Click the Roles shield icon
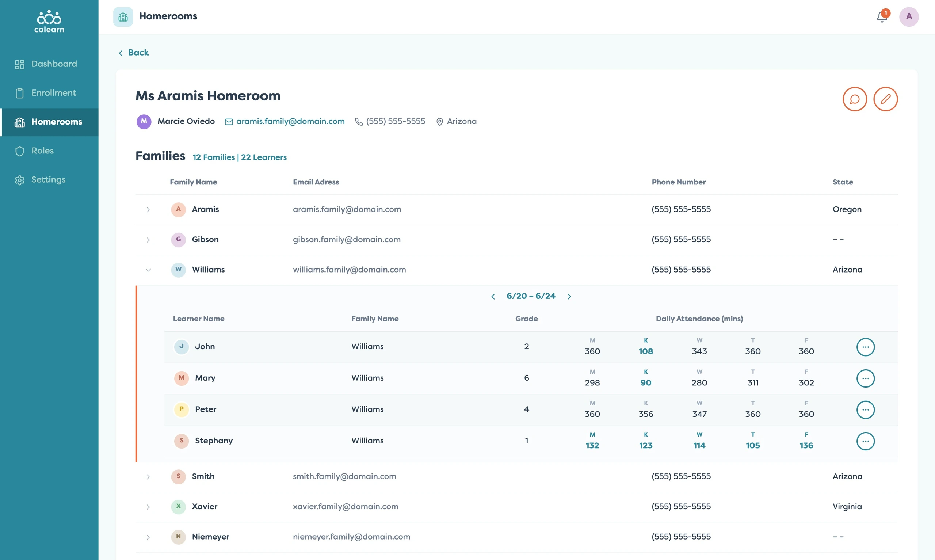The height and width of the screenshot is (560, 935). pyautogui.click(x=20, y=151)
